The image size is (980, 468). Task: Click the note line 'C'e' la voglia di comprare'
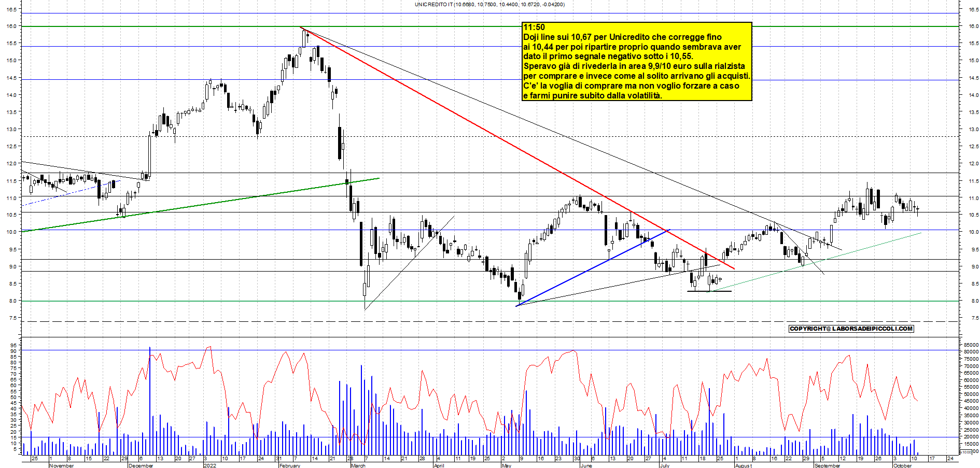point(631,86)
